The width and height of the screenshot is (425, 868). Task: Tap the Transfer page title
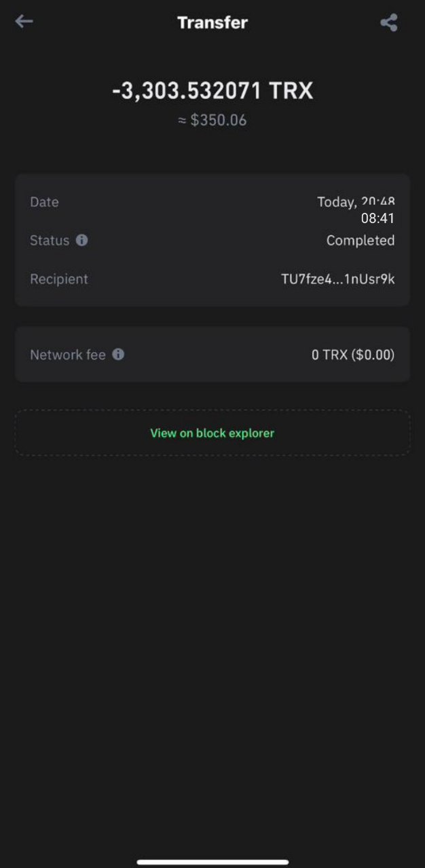coord(212,22)
